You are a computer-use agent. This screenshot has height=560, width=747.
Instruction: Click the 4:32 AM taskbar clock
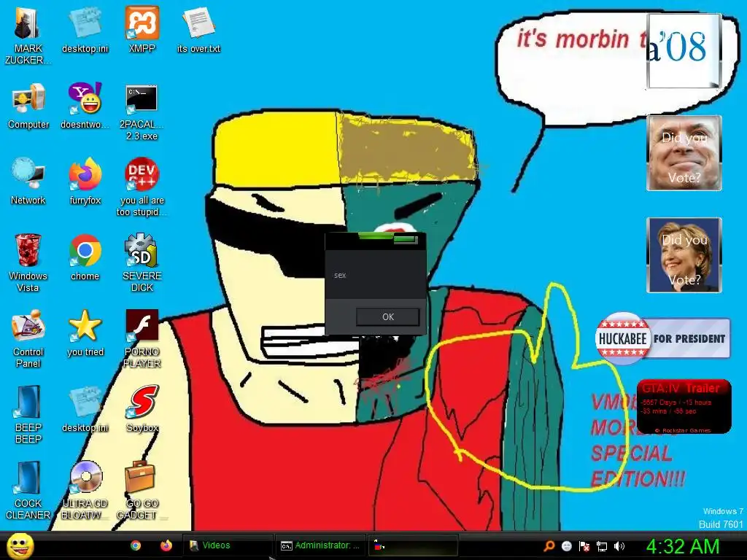coord(683,546)
